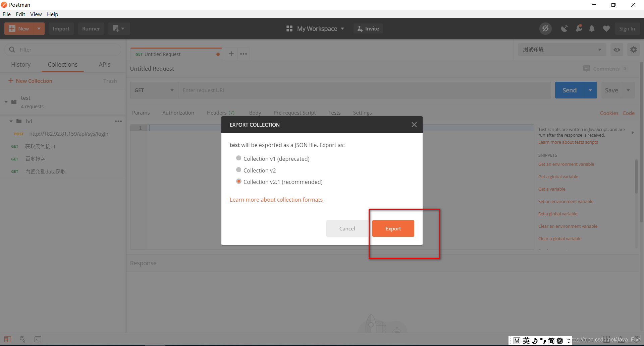644x346 pixels.
Task: Open the New button dropdown arrow
Action: click(x=39, y=29)
